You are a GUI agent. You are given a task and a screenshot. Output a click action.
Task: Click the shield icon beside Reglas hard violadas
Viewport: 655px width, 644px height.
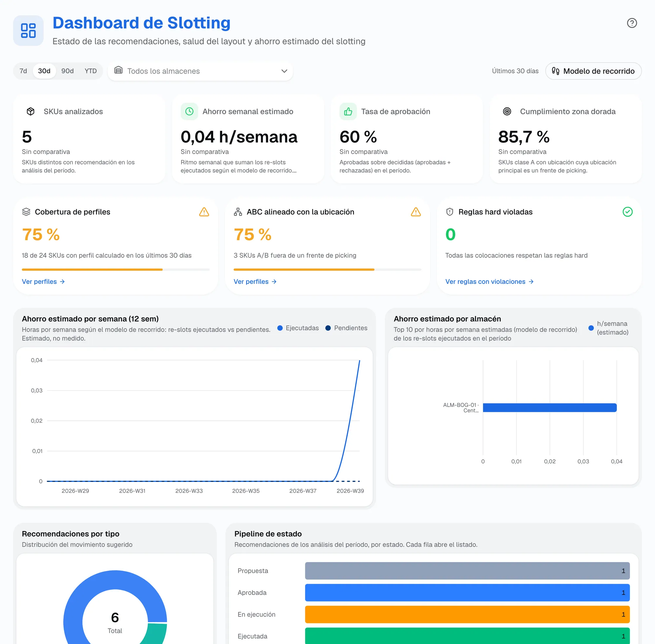(x=450, y=212)
